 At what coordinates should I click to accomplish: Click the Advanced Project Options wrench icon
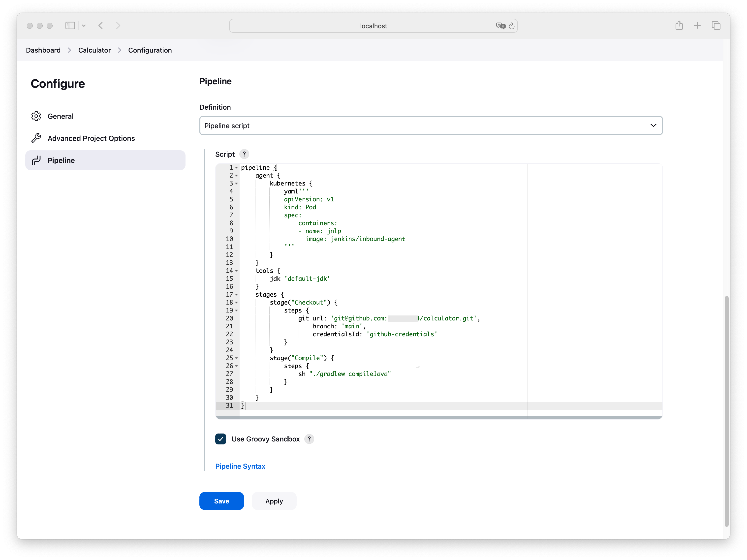(x=36, y=138)
